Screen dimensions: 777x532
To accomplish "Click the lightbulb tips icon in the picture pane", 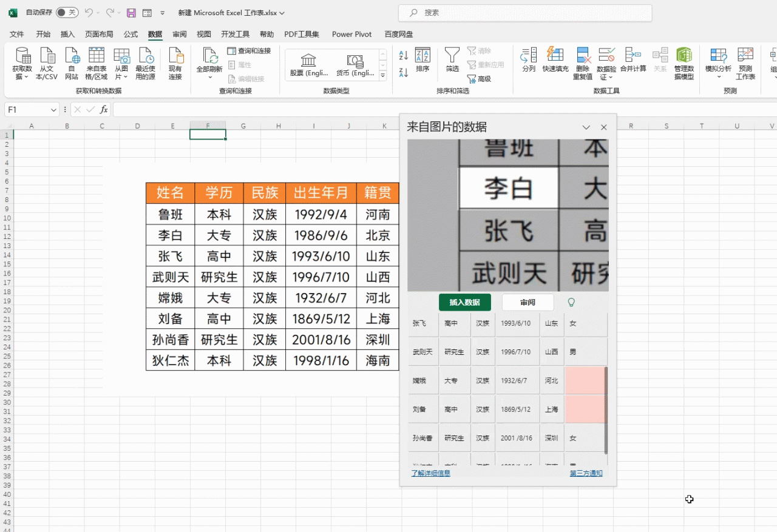I will pyautogui.click(x=571, y=302).
